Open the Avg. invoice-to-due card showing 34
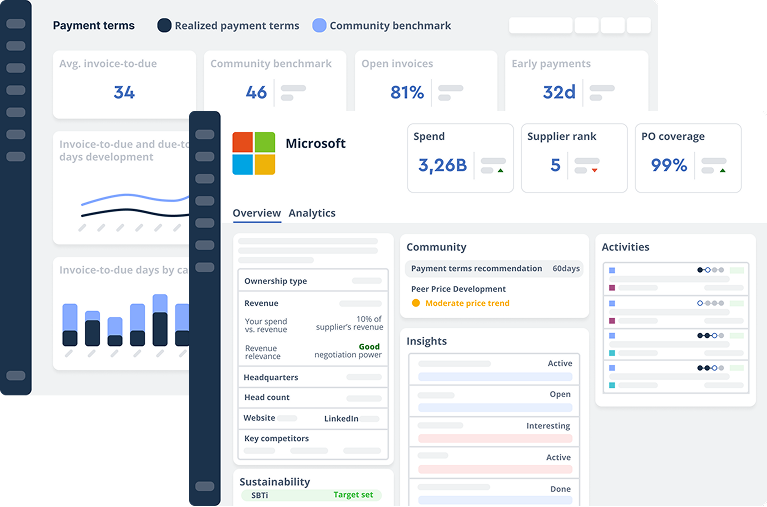The image size is (767, 507). click(x=124, y=85)
